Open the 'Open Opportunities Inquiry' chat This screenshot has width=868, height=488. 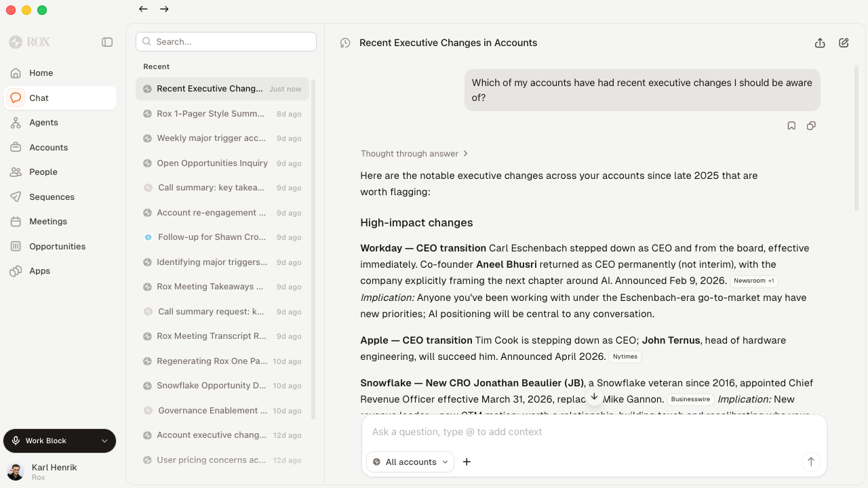(x=222, y=163)
